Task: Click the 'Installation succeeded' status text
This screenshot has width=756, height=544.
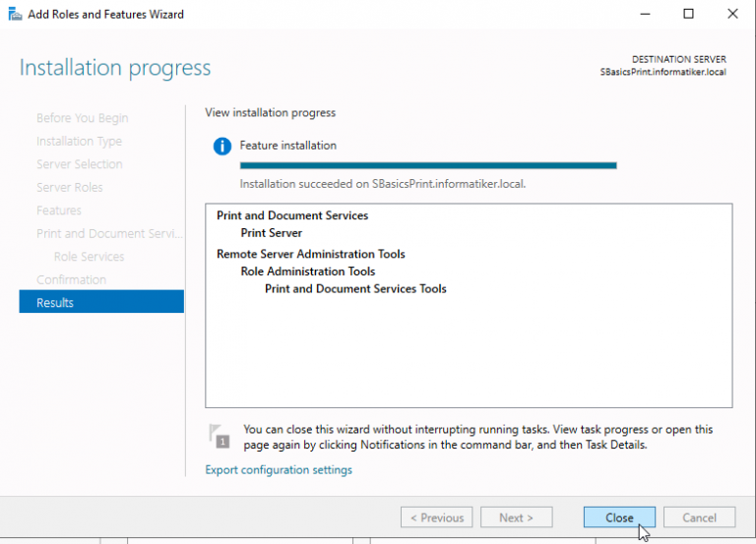Action: (383, 184)
